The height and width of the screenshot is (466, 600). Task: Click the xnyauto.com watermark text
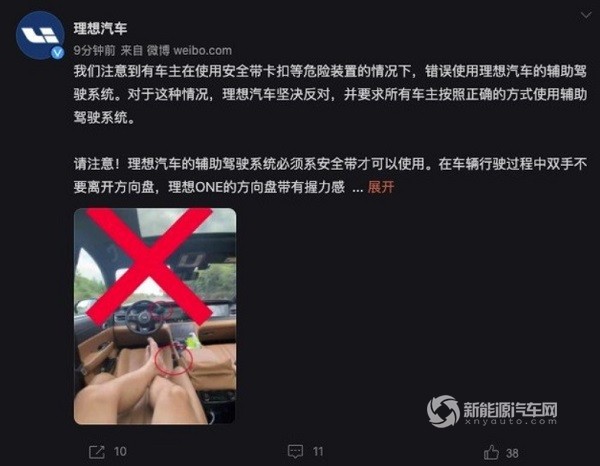click(511, 422)
